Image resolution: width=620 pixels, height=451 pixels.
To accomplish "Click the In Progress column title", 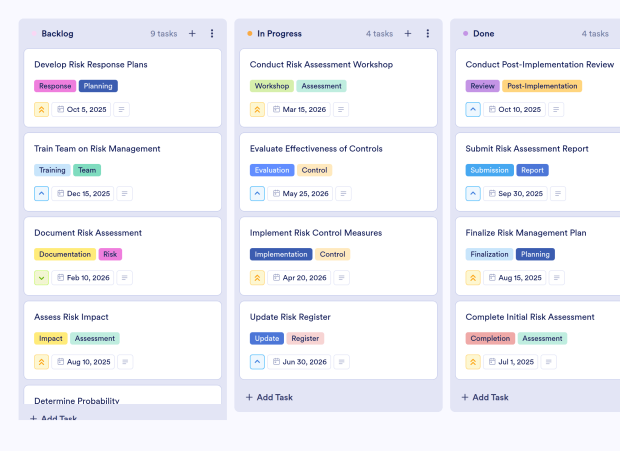I will (279, 34).
